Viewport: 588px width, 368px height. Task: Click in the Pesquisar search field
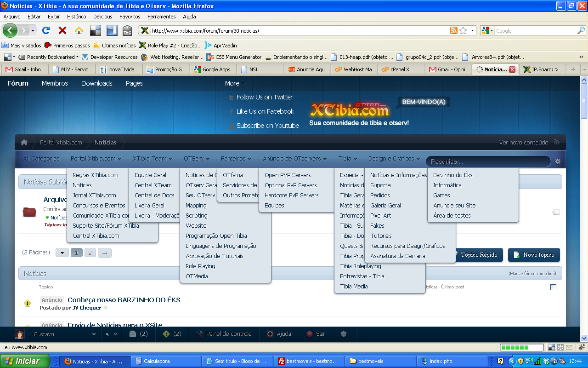tap(488, 161)
